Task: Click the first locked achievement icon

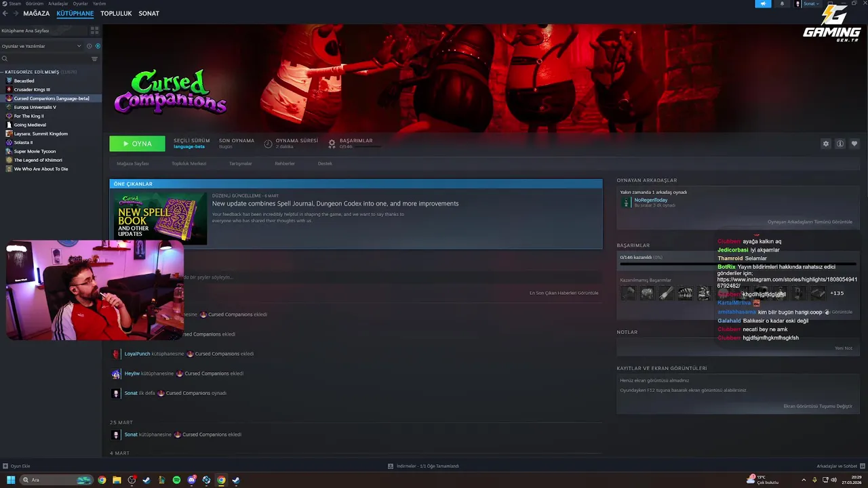Action: coord(629,293)
